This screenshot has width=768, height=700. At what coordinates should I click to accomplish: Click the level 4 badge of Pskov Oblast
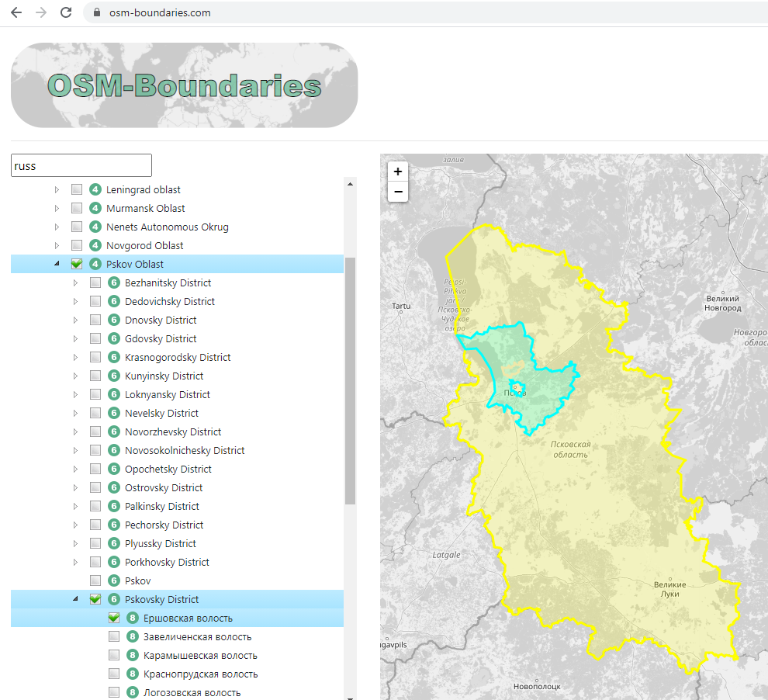pyautogui.click(x=95, y=264)
